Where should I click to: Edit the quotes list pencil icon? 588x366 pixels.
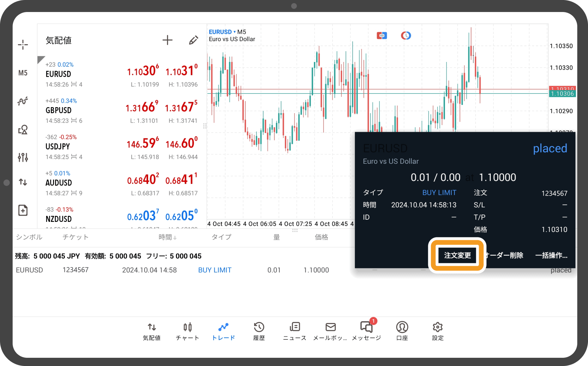pos(193,40)
